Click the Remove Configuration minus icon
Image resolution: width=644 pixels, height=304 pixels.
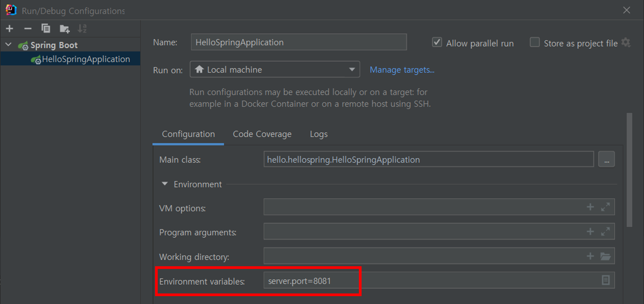point(28,29)
